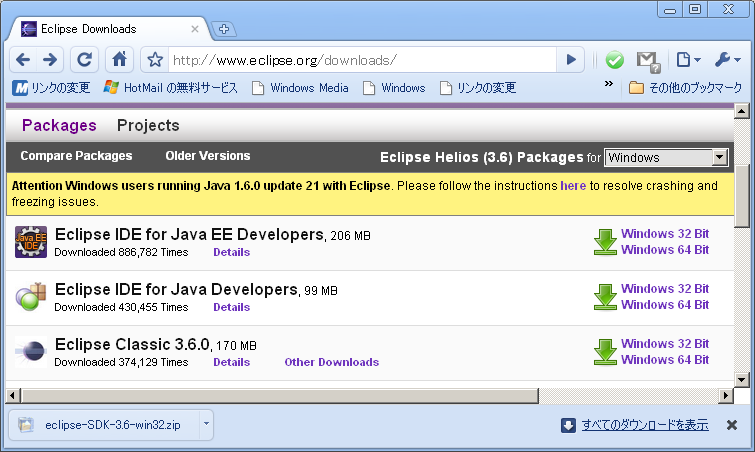Open Details for Eclipse Classic 3.6.0
This screenshot has height=452, width=755.
click(x=232, y=362)
